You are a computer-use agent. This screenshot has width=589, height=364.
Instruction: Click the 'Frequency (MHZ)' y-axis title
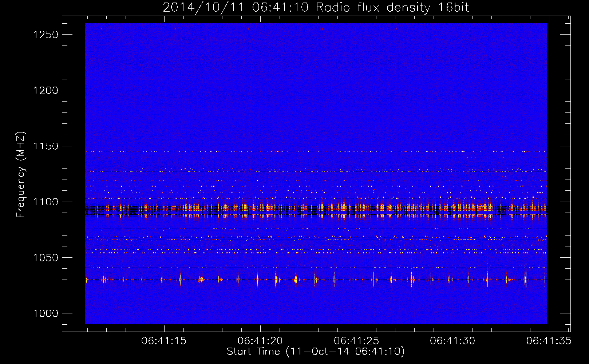21,175
